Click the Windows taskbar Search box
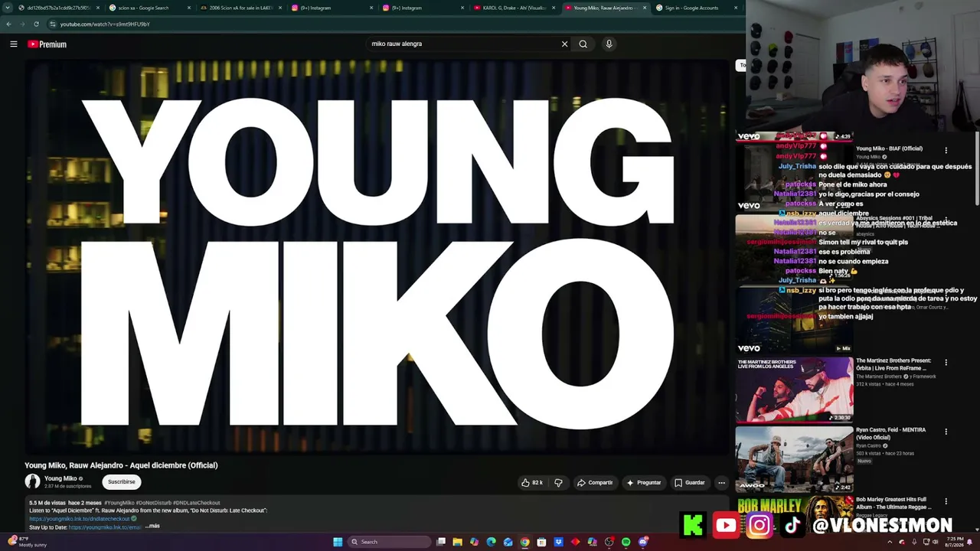The width and height of the screenshot is (980, 551). (389, 542)
